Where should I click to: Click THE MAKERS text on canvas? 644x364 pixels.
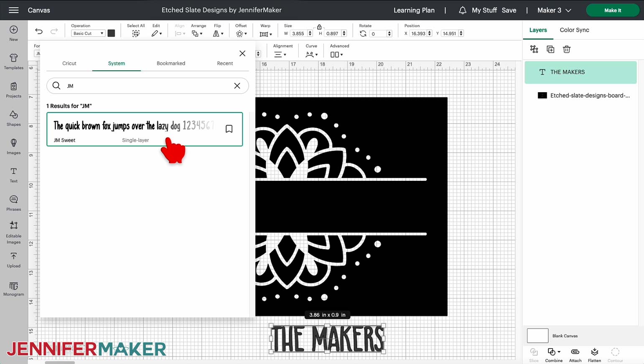click(x=328, y=339)
